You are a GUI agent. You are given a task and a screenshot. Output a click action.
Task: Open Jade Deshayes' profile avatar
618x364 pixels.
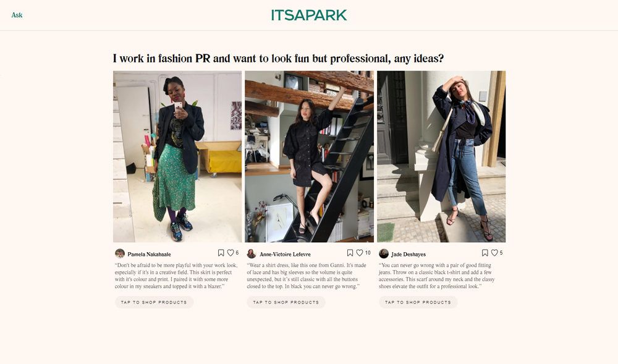(x=384, y=253)
